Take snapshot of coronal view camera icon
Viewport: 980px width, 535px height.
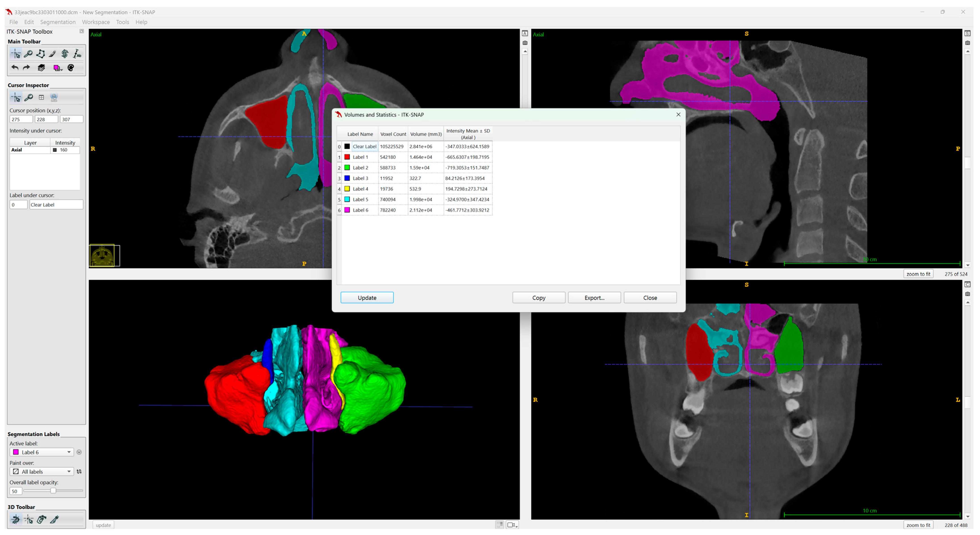(968, 294)
